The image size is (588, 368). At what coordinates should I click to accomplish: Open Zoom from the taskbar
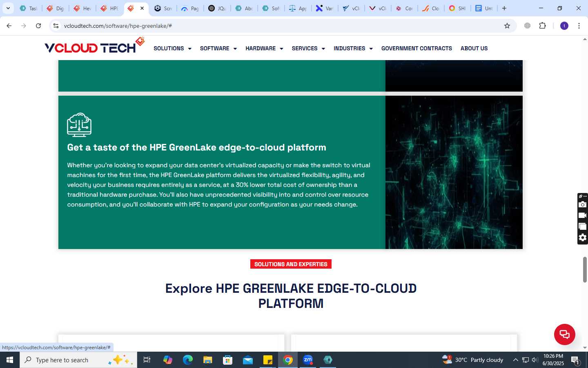[x=308, y=360]
